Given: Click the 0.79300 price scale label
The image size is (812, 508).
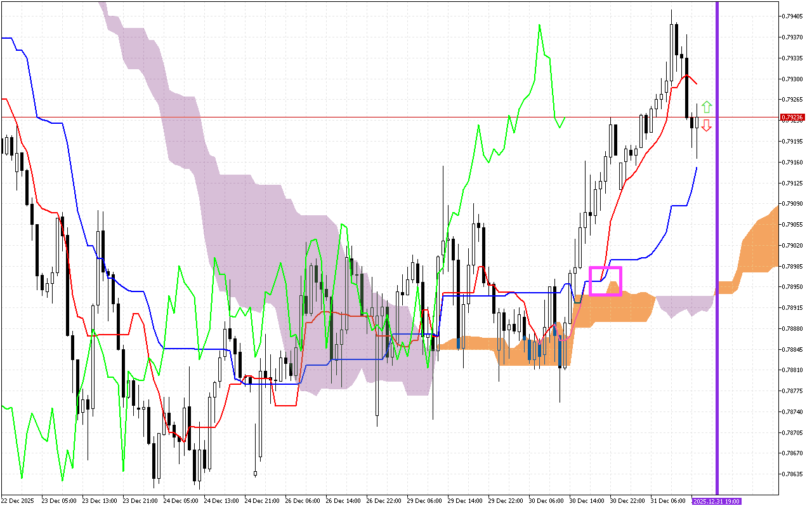Looking at the screenshot, I should (793, 79).
